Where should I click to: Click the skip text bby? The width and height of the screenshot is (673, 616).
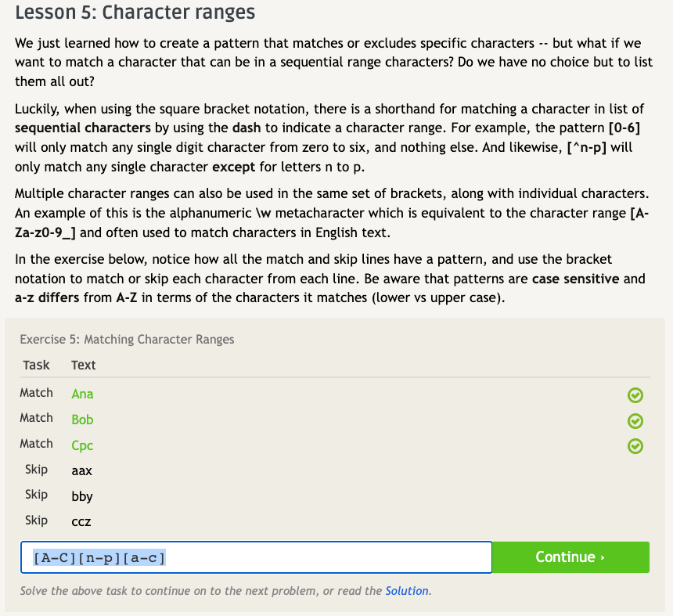click(81, 496)
